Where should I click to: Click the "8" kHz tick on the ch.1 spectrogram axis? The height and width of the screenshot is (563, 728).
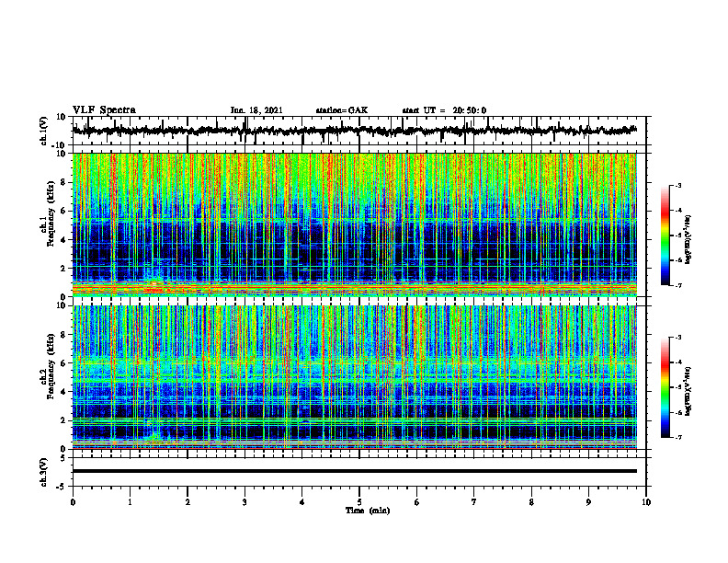tap(64, 182)
